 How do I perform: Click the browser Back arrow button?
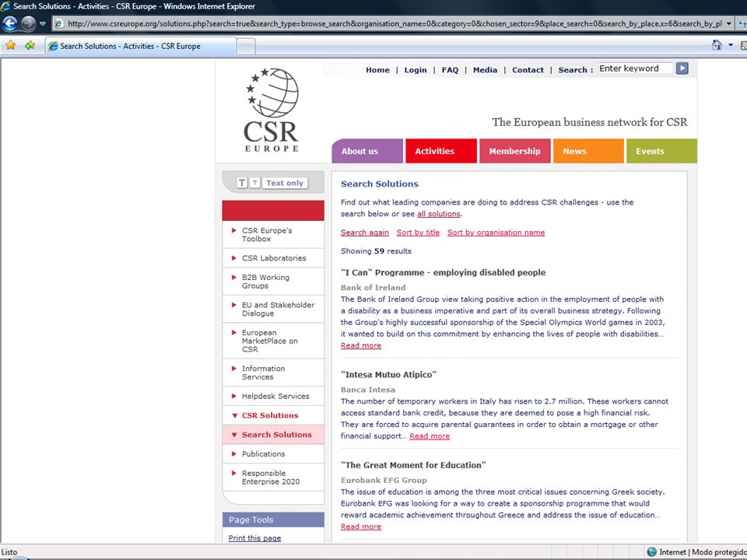point(10,23)
